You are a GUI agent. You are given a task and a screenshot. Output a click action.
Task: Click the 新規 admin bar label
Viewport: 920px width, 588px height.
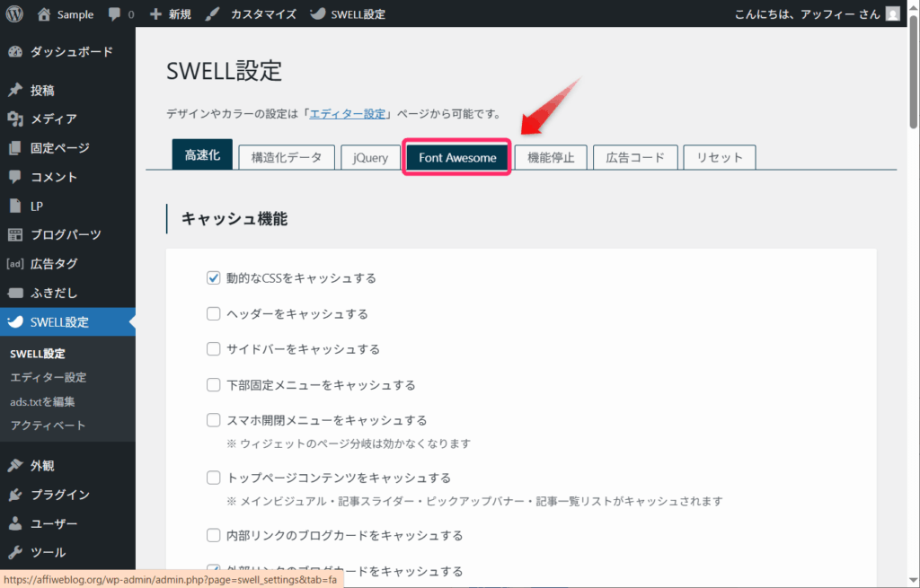pos(180,14)
